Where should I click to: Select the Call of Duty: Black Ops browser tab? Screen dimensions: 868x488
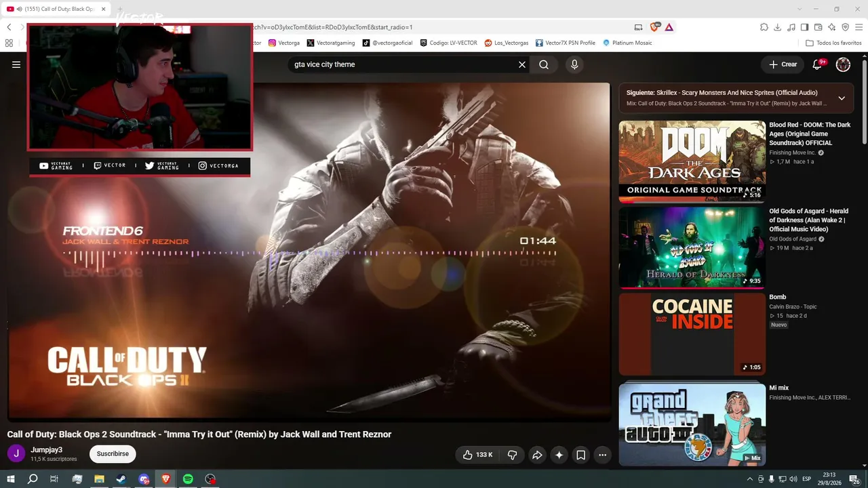click(56, 9)
